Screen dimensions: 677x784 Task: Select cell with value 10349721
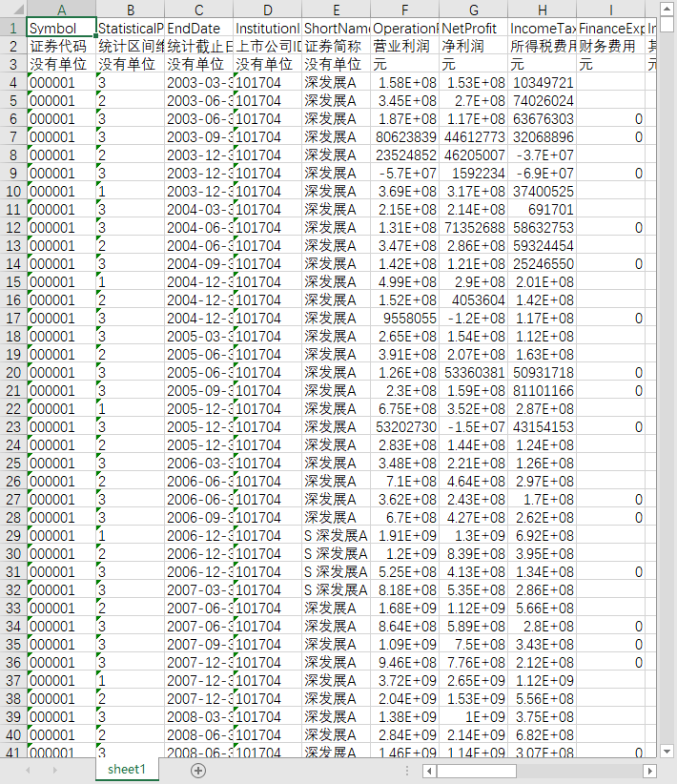click(x=542, y=82)
